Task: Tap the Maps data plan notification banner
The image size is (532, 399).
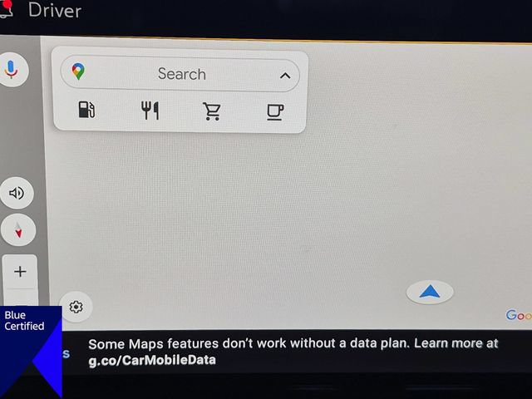Action: tap(295, 352)
